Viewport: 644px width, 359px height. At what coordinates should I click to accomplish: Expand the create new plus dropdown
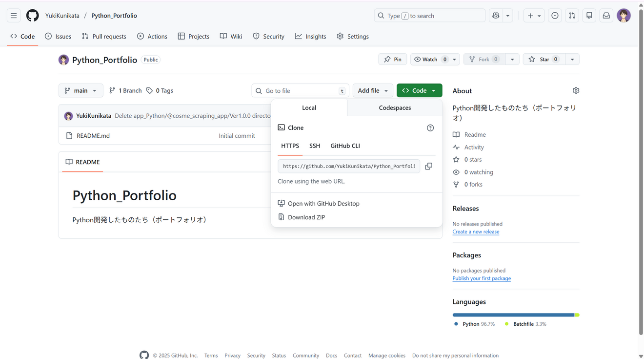(534, 16)
